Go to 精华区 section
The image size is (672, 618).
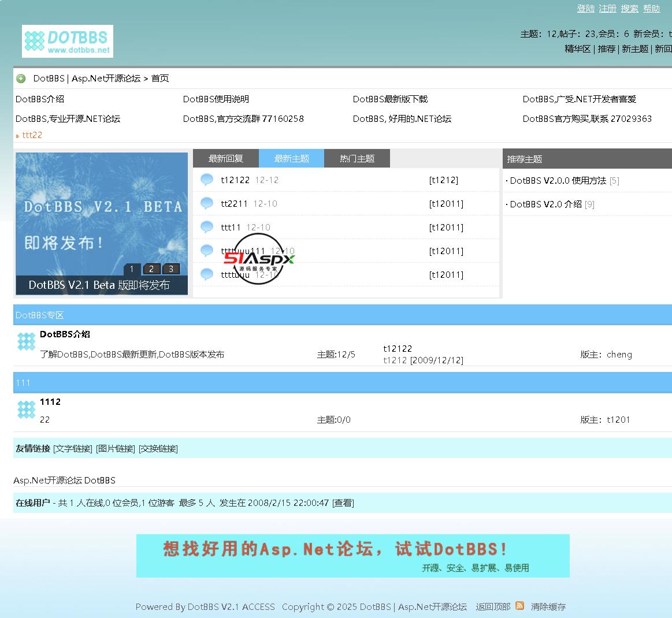[x=577, y=49]
